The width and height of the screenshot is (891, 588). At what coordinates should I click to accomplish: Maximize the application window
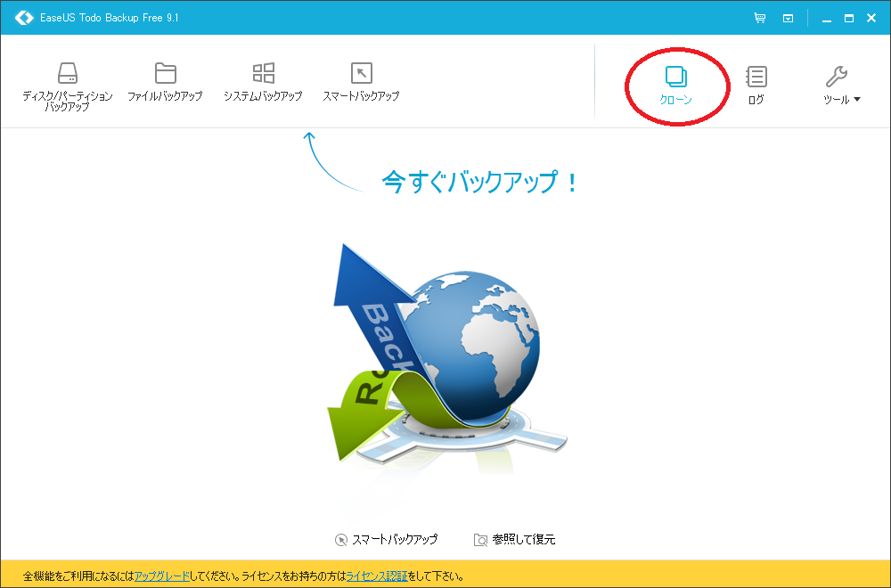(x=849, y=18)
